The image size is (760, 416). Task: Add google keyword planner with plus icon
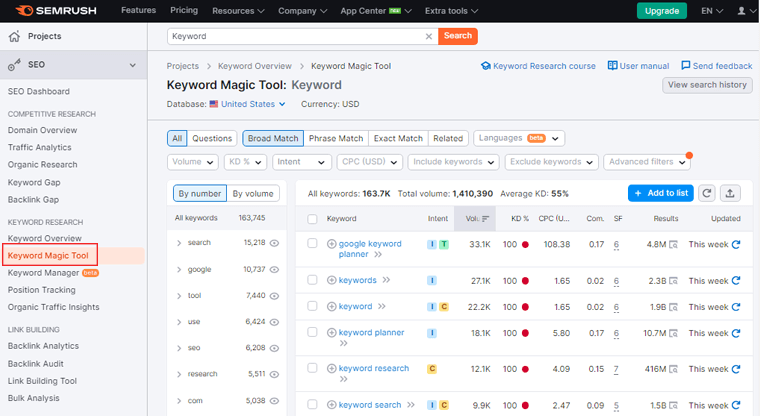pos(332,244)
